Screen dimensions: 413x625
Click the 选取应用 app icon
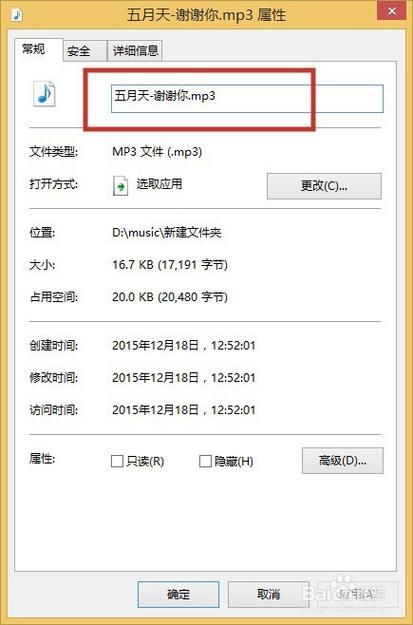tap(120, 186)
